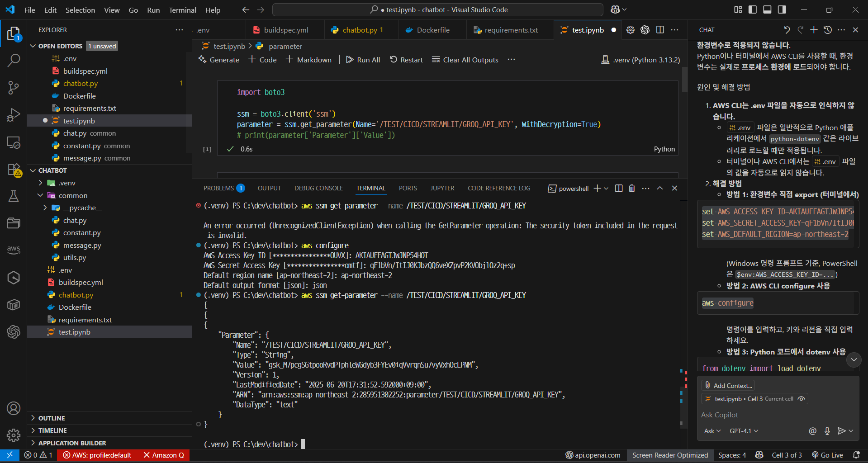Open the Ask chat mode dropdown
The width and height of the screenshot is (868, 463).
coord(712,431)
